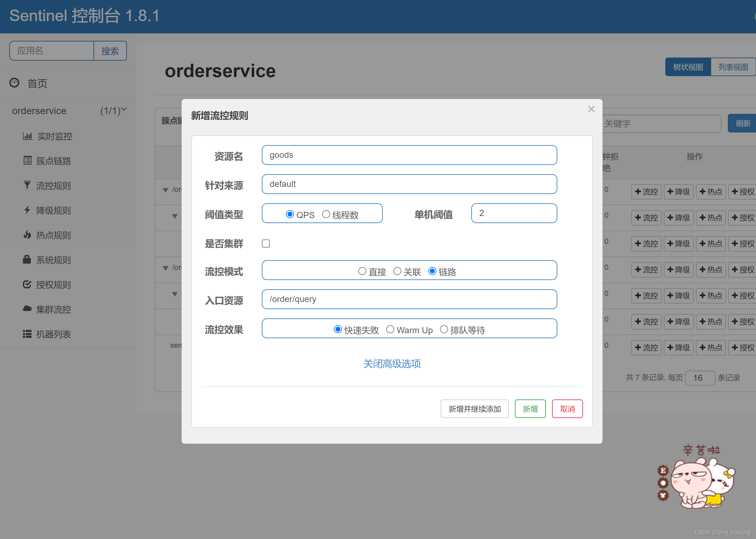
Task: Click the 刷新 button
Action: (x=742, y=123)
